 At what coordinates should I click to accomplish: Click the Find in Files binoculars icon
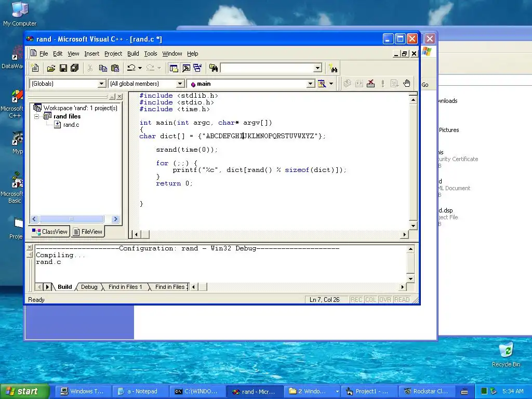pyautogui.click(x=214, y=68)
